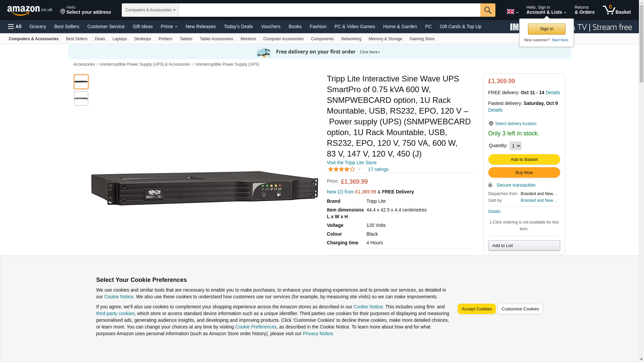The image size is (644, 362).
Task: Click the Select your address location icon
Action: [x=63, y=12]
